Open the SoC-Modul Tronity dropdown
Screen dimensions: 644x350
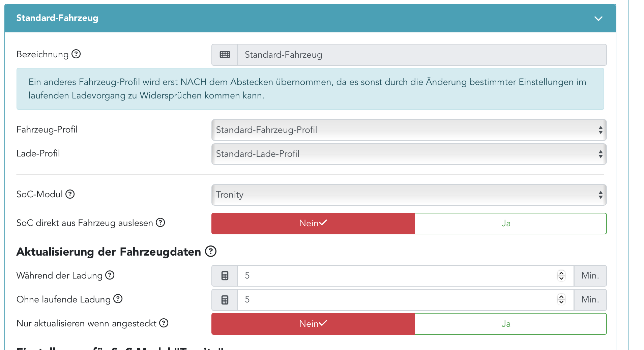(409, 195)
